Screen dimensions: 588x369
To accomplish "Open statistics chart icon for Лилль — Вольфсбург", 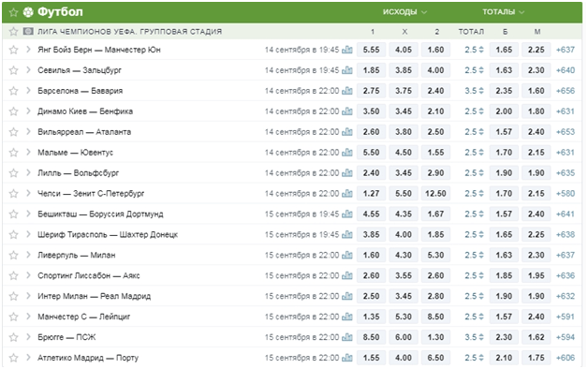I will coord(347,173).
